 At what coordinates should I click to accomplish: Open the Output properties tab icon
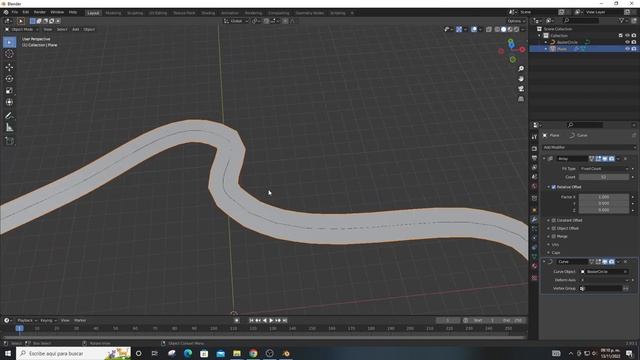tap(534, 158)
